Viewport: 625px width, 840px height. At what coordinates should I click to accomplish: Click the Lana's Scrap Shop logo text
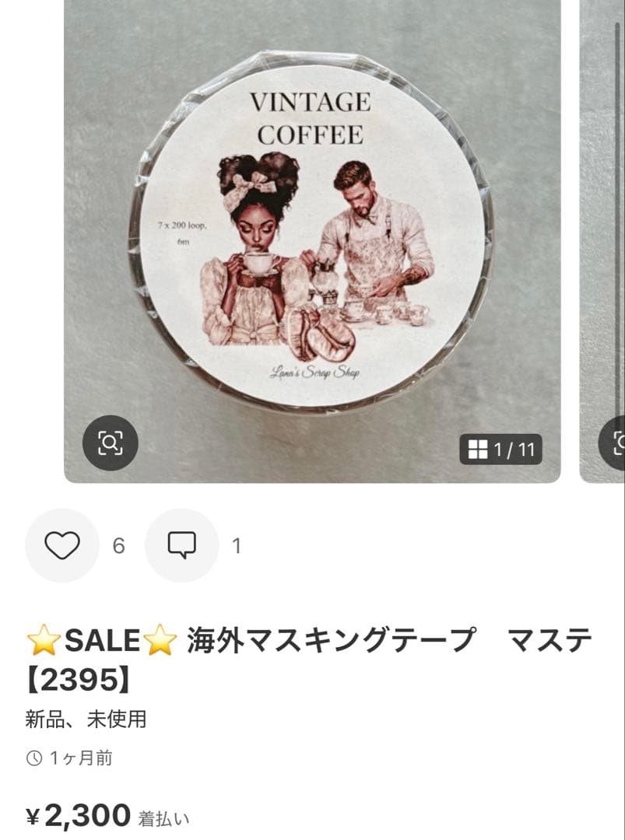[314, 373]
